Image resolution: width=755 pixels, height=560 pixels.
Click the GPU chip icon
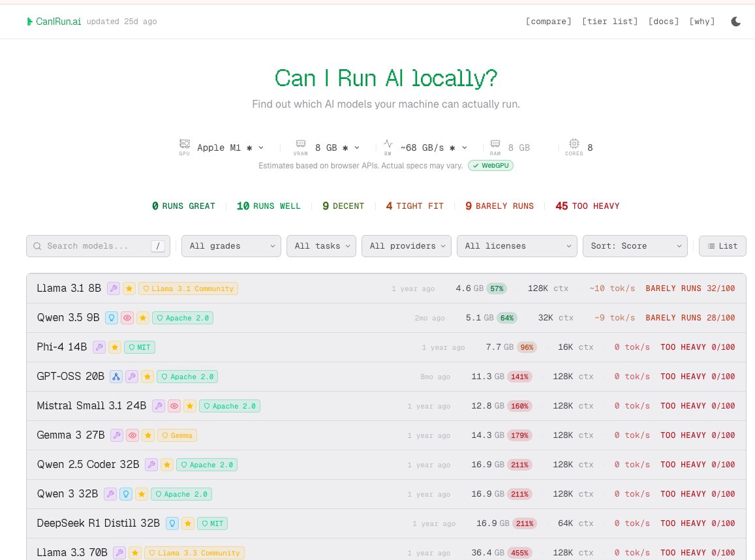click(x=185, y=144)
